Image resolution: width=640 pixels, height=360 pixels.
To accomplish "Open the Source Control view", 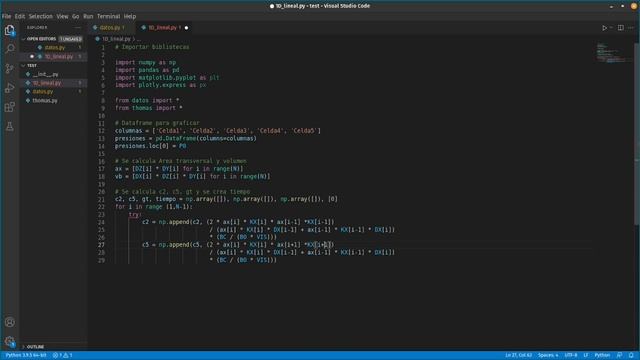I will tap(9, 68).
